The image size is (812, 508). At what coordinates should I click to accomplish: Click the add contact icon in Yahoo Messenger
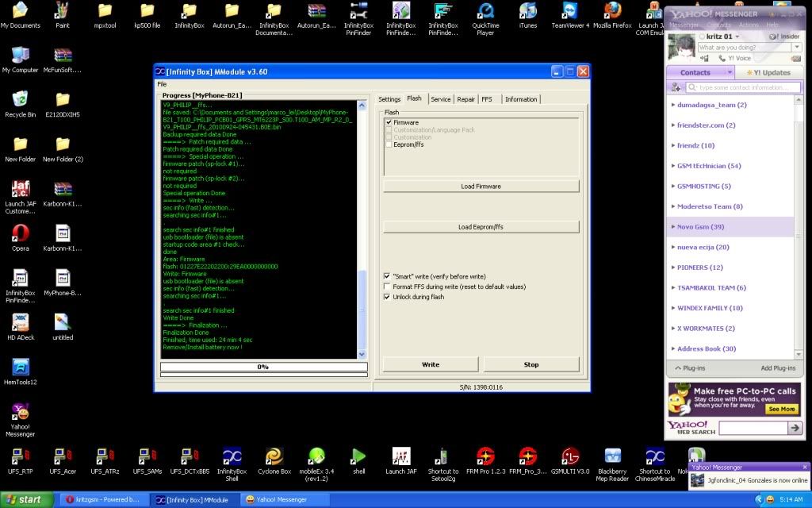(676, 87)
